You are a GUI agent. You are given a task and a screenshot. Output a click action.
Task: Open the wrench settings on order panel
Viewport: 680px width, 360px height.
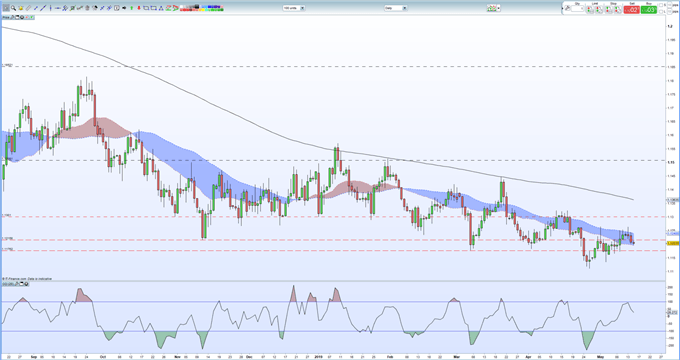coord(567,8)
